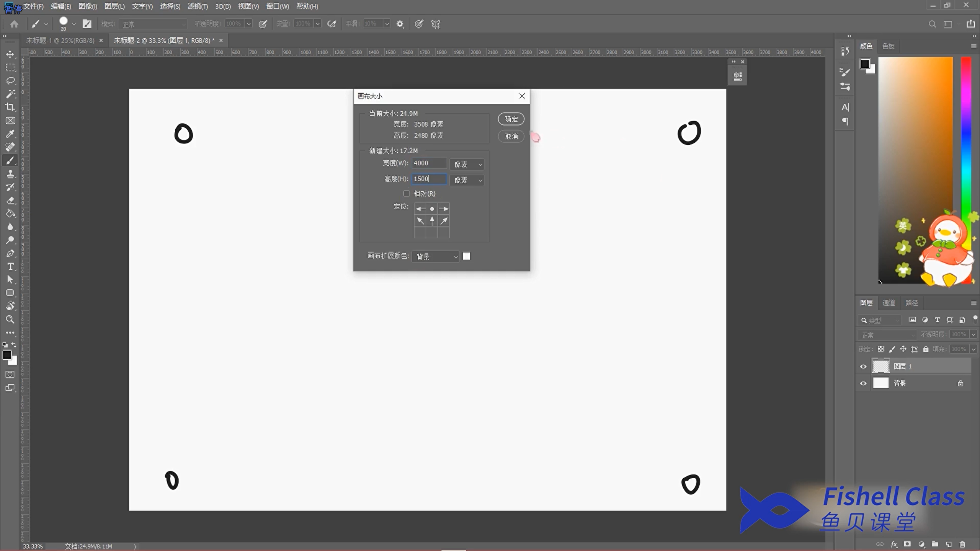Open the brush mode 正常 dropdown
The height and width of the screenshot is (551, 980).
(153, 24)
